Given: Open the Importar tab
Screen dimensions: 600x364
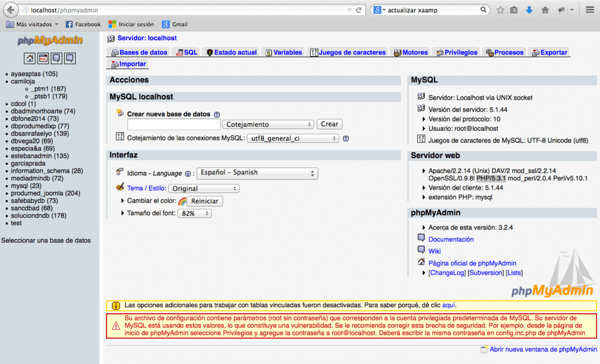Looking at the screenshot, I should 129,64.
